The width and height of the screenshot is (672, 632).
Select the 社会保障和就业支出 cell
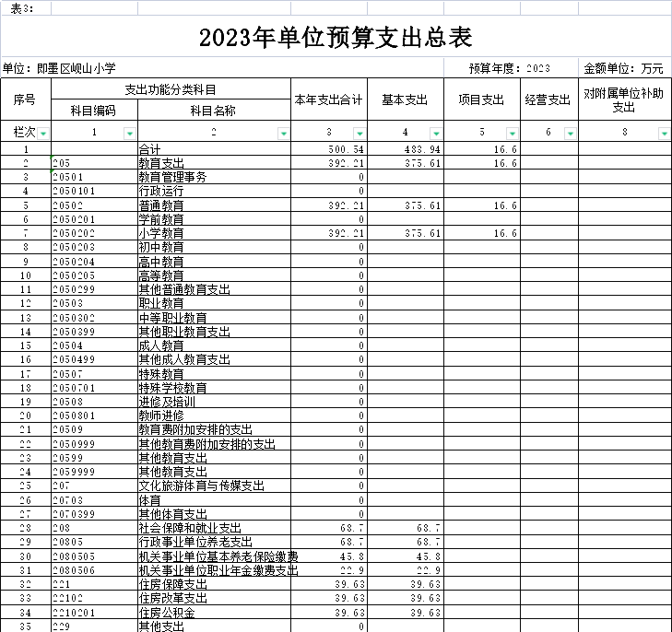point(213,529)
